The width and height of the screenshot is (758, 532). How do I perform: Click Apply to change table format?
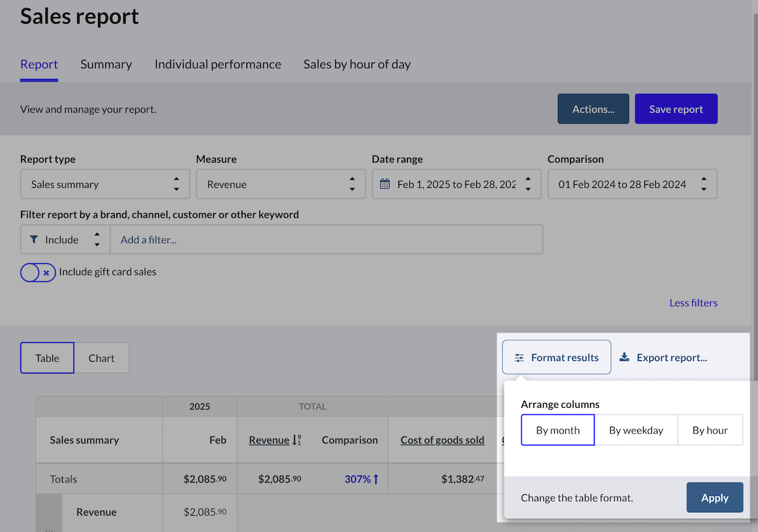pyautogui.click(x=714, y=498)
